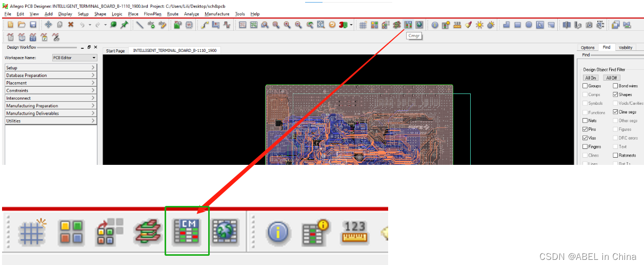Uncheck the Vias find filter checkbox

click(586, 138)
